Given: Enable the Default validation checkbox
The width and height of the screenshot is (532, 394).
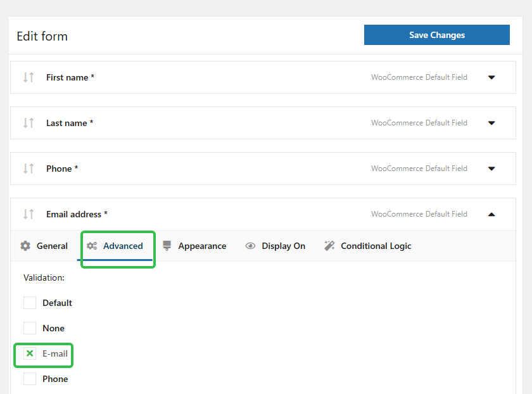Looking at the screenshot, I should coord(30,303).
